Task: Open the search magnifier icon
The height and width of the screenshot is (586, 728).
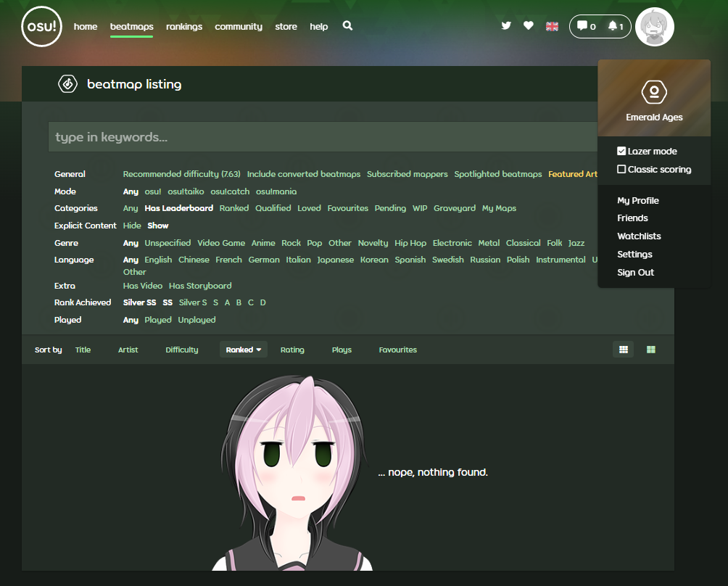Action: (x=347, y=26)
